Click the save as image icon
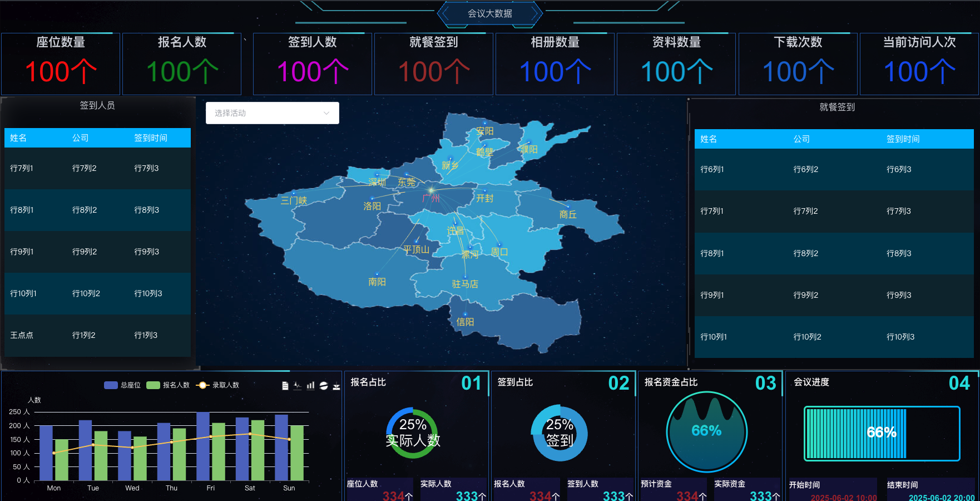The image size is (980, 501). [x=336, y=386]
